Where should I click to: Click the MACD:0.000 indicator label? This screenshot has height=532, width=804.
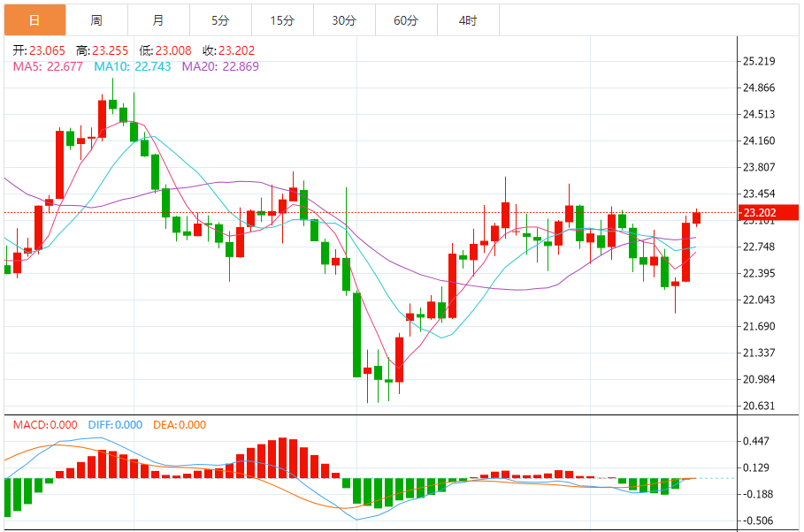pos(45,425)
